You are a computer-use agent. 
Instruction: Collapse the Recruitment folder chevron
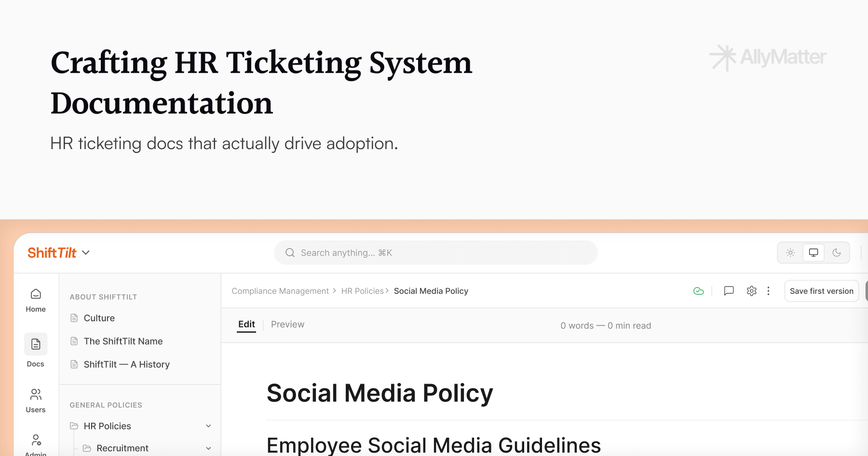(208, 448)
